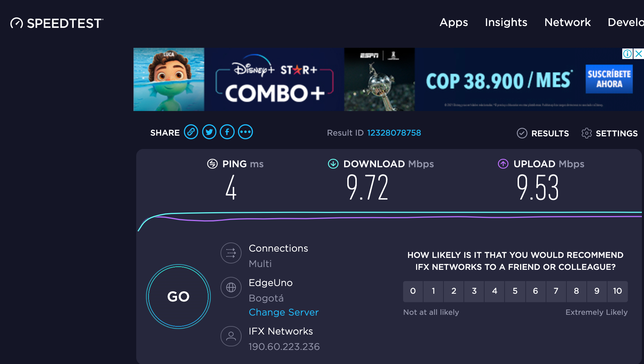Copy the result link via the link icon
644x364 pixels.
[191, 132]
